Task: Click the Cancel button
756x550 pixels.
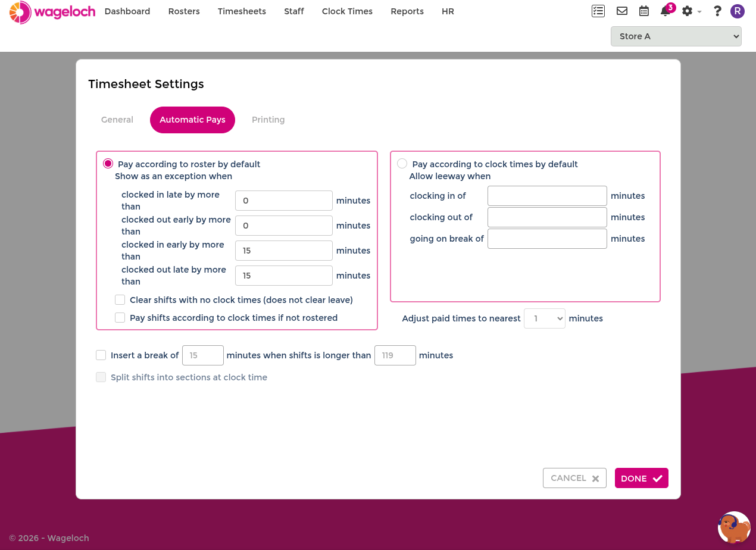Action: click(x=574, y=478)
